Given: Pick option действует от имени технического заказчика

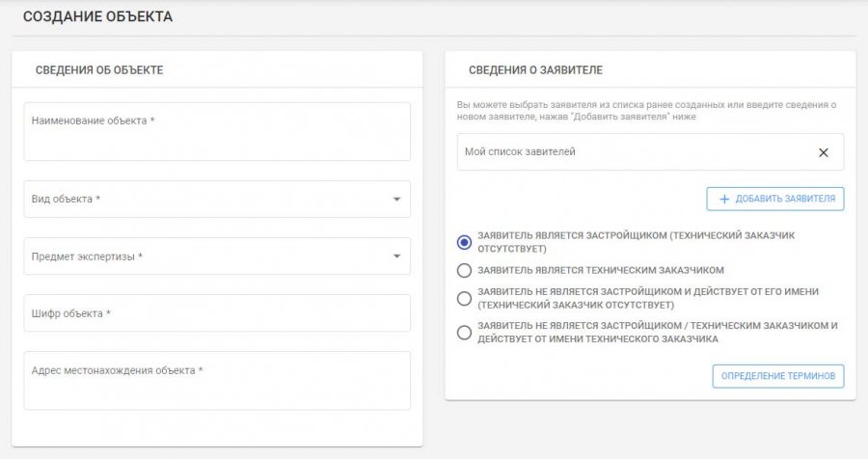Looking at the screenshot, I should (x=464, y=333).
